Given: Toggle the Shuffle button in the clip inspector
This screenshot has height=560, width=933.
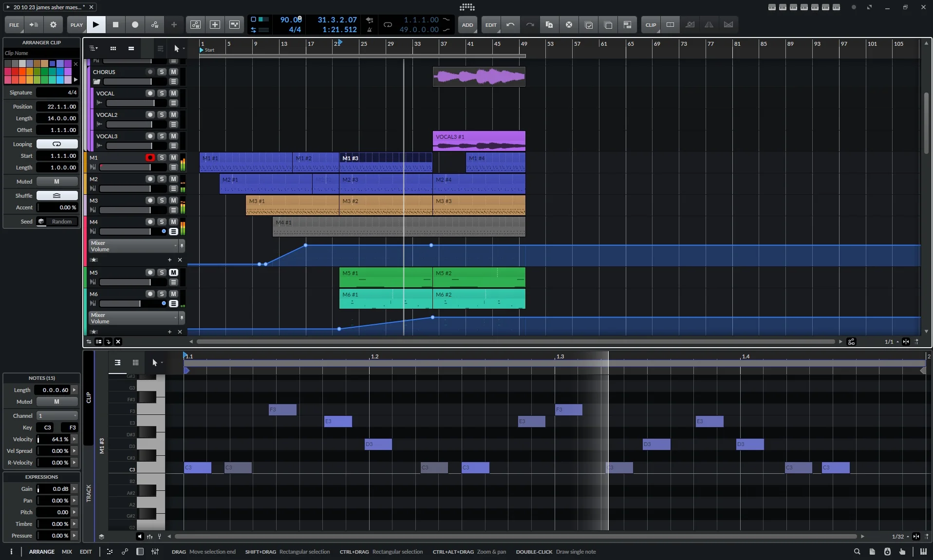Looking at the screenshot, I should click(x=57, y=195).
